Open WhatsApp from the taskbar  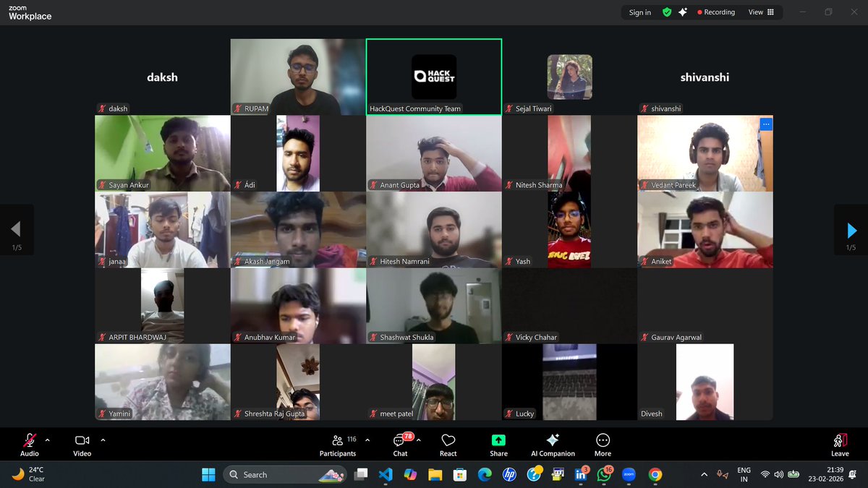605,474
